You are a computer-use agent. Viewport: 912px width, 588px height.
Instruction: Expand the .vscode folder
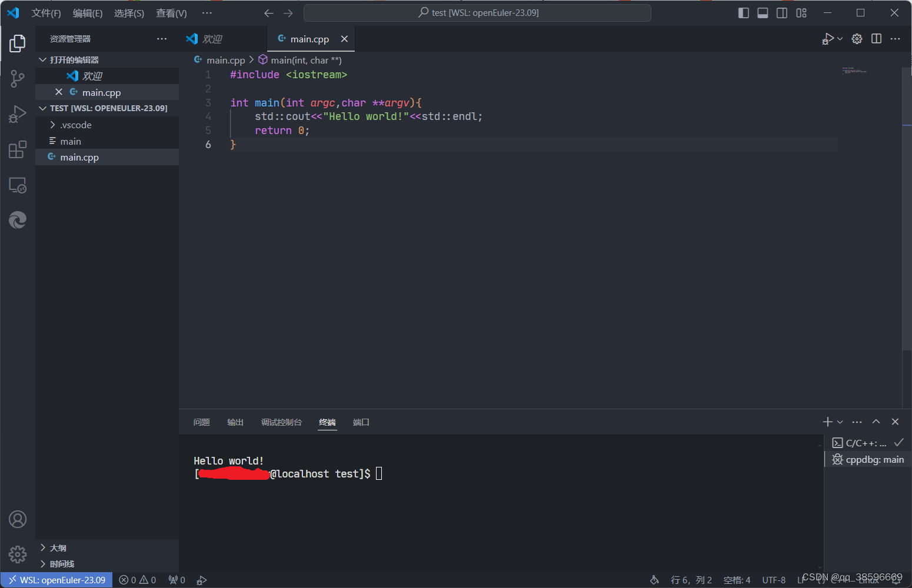pos(75,125)
